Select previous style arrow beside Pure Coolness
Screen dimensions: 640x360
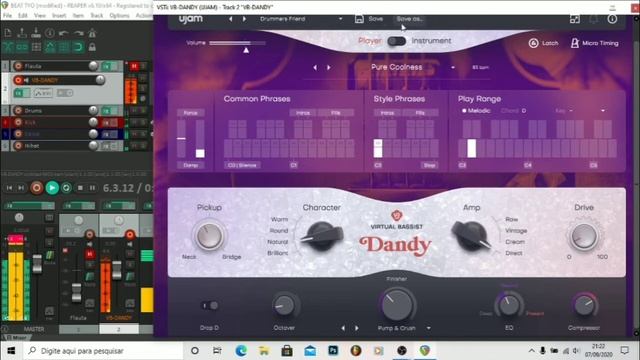click(315, 67)
